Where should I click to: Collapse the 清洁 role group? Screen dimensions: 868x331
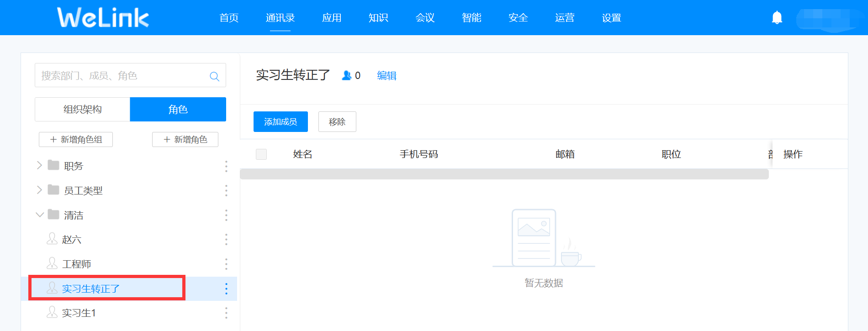click(x=40, y=215)
